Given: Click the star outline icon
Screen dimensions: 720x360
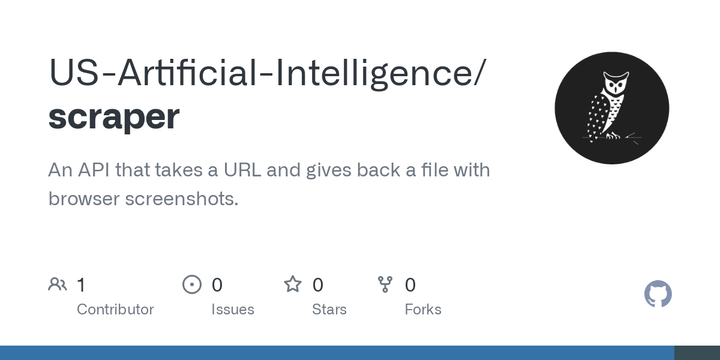Looking at the screenshot, I should coord(292,284).
